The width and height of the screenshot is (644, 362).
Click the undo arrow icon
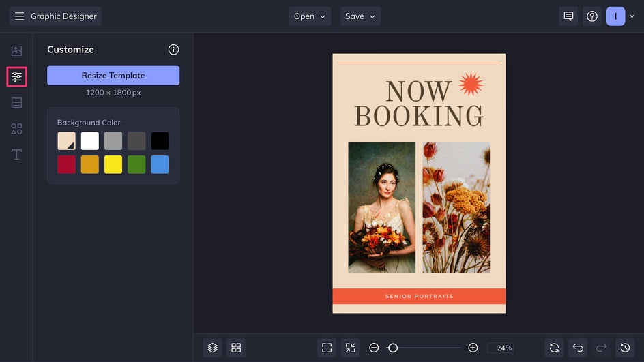point(578,348)
